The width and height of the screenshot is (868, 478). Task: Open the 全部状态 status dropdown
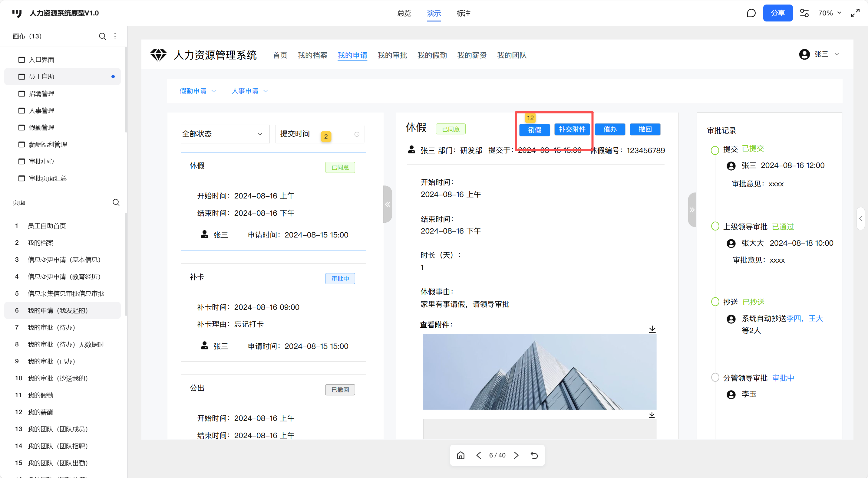225,134
